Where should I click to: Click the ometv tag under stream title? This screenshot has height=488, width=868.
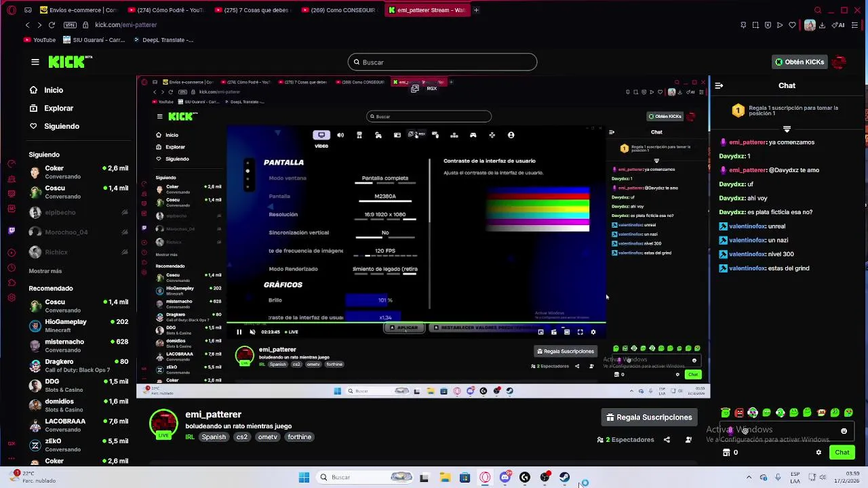(x=267, y=437)
